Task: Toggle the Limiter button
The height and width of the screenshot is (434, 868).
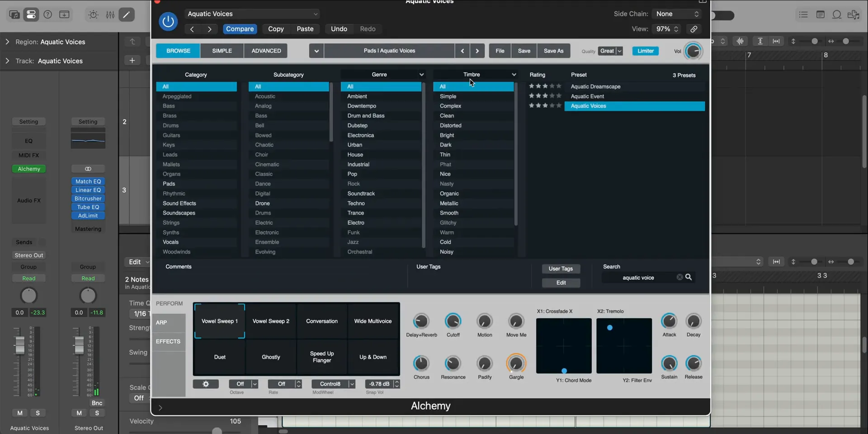Action: 645,51
